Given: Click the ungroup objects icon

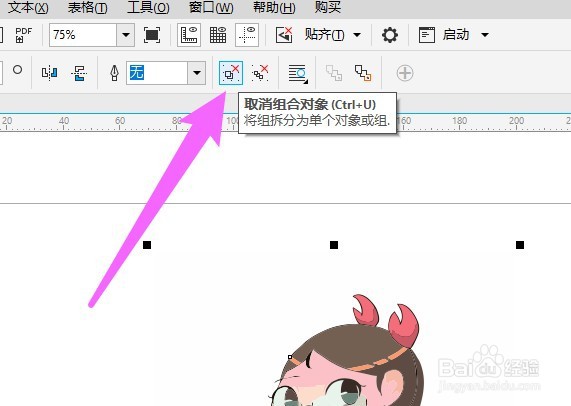Looking at the screenshot, I should (231, 73).
